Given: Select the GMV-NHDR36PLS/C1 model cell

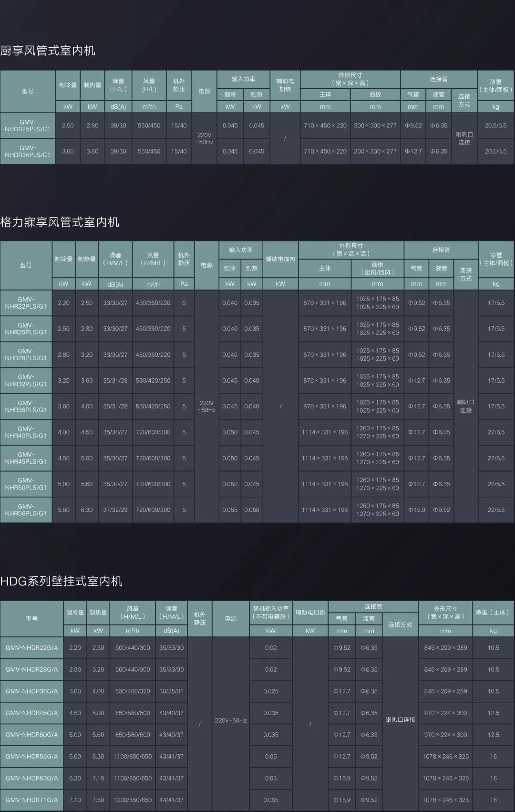Looking at the screenshot, I should point(28,151).
